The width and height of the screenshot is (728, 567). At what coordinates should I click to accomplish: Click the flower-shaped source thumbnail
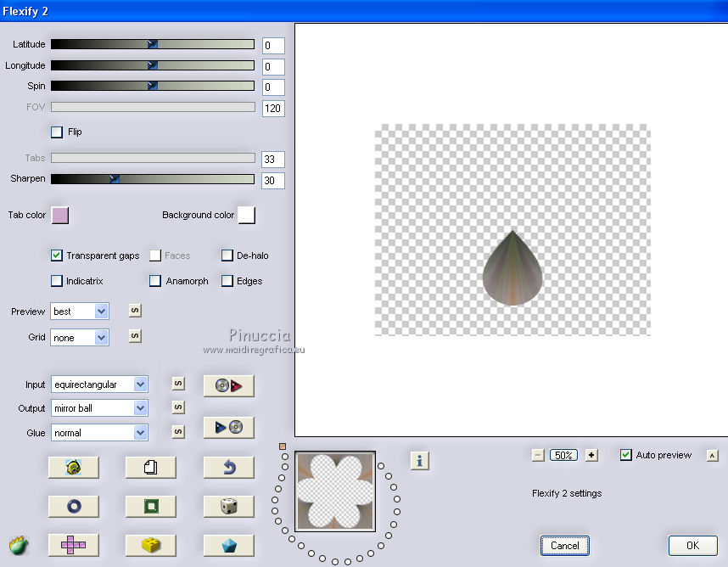pos(335,491)
